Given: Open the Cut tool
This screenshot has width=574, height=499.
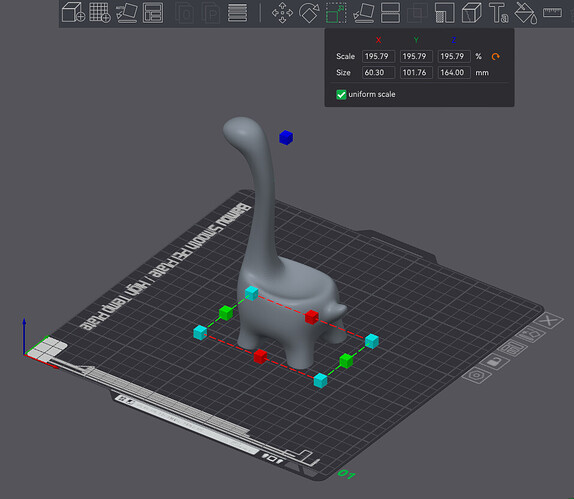Looking at the screenshot, I should click(390, 12).
